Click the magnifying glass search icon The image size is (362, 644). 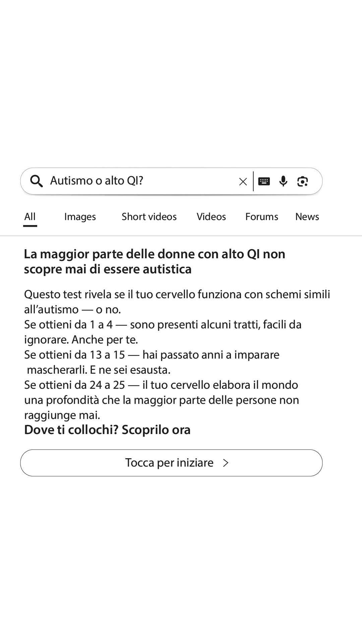(37, 181)
